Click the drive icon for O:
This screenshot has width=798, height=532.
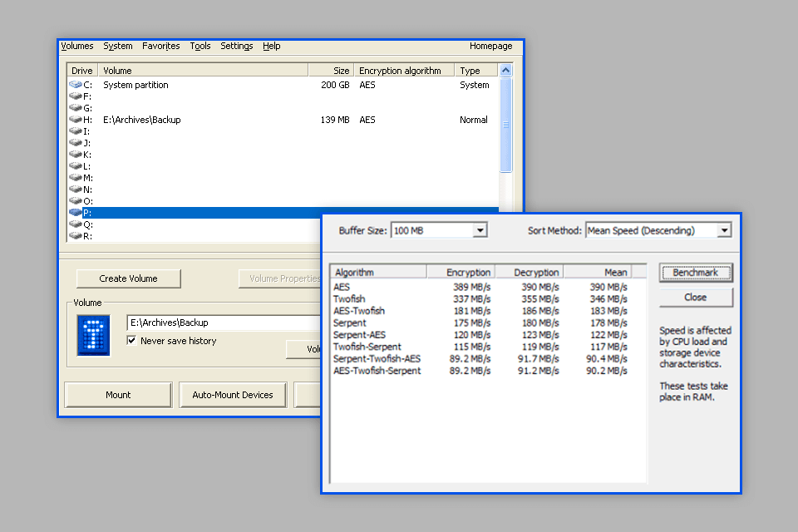pyautogui.click(x=76, y=201)
